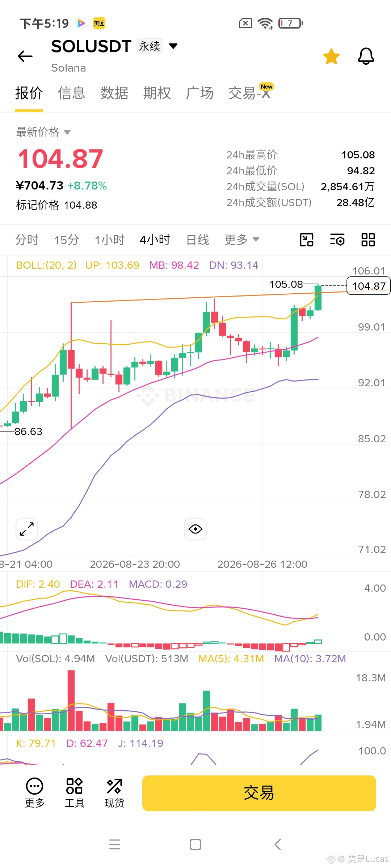Tap the 104.87 current price label on axis
Viewport: 391px width, 868px height.
click(x=369, y=286)
